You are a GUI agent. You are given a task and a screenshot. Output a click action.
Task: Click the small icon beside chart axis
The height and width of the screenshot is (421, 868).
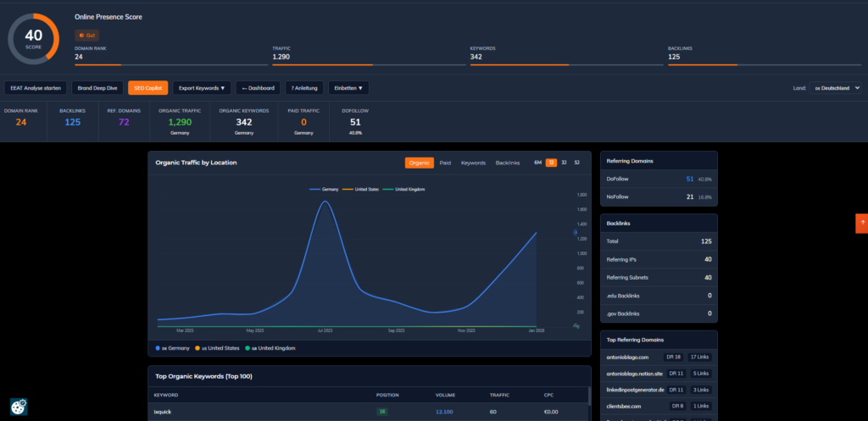pyautogui.click(x=576, y=231)
